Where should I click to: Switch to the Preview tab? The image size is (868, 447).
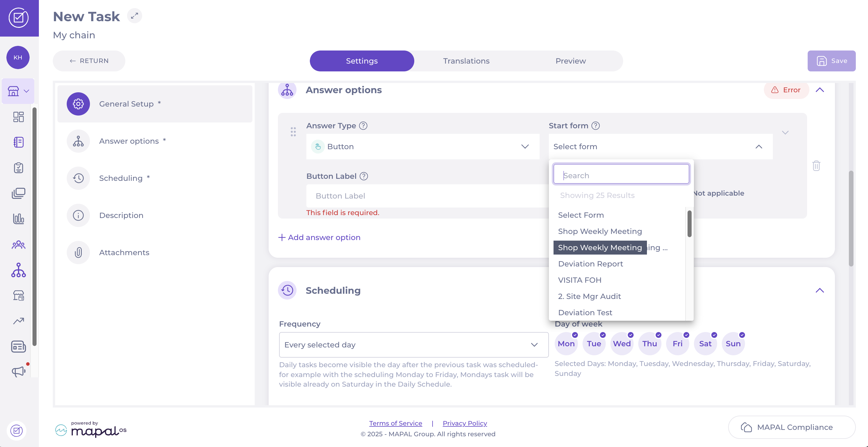(x=570, y=61)
